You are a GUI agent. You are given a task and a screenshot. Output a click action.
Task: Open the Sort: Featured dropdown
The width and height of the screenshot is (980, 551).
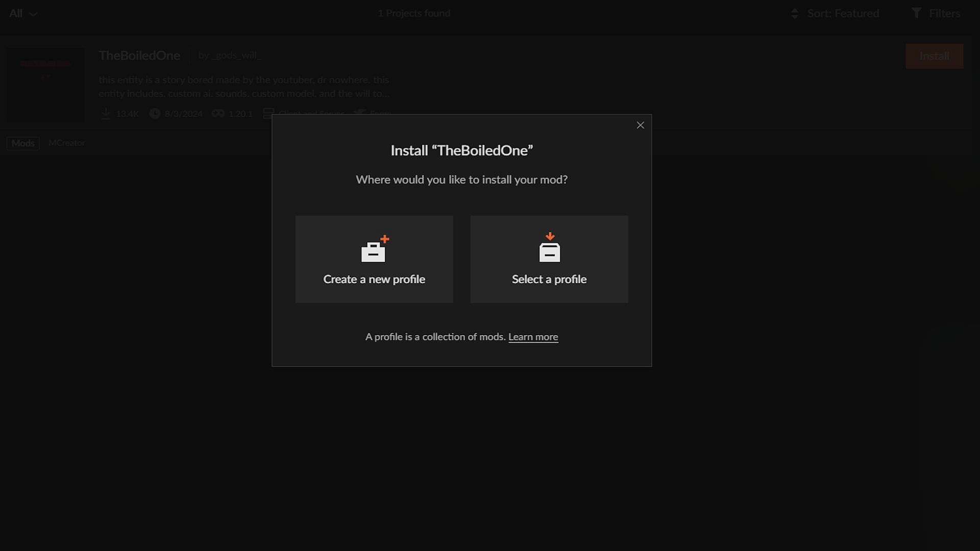843,14
